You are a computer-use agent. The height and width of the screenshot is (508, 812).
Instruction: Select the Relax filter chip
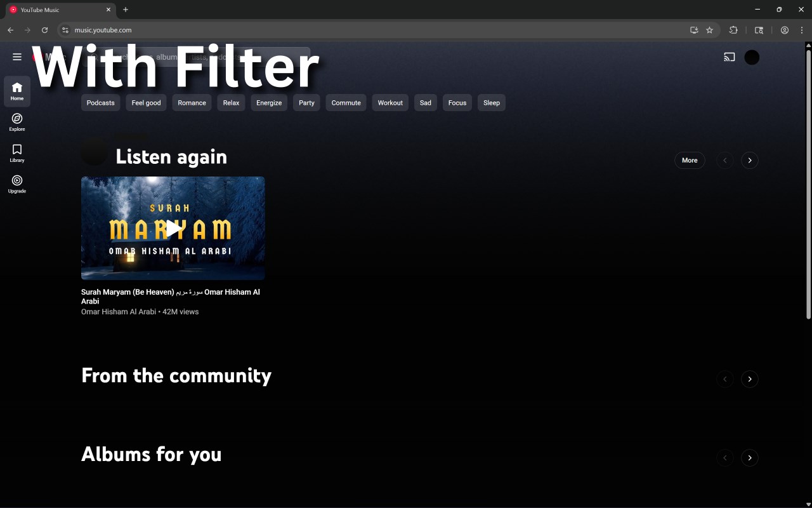click(232, 103)
